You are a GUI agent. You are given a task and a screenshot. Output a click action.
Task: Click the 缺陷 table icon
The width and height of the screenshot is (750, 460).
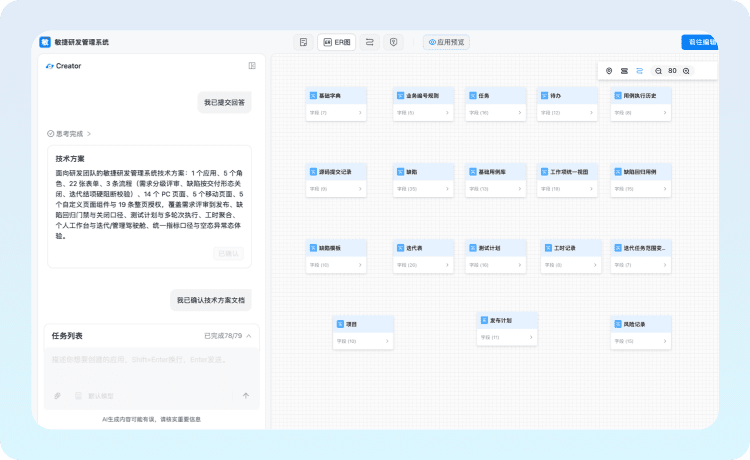pyautogui.click(x=400, y=172)
